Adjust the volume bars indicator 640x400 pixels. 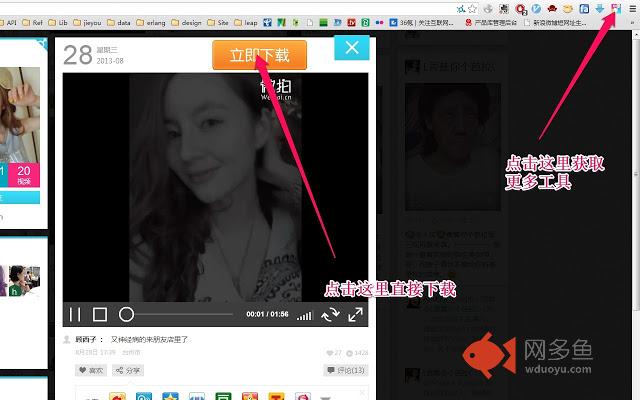[305, 315]
